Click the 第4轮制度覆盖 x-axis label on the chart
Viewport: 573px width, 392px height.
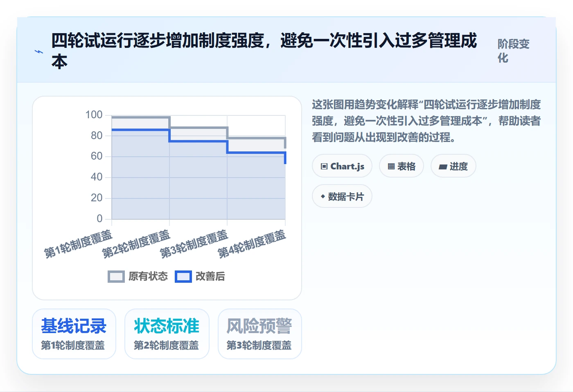[252, 244]
